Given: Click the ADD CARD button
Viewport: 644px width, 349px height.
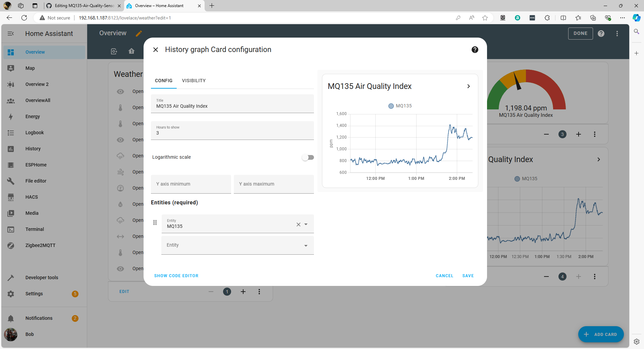Looking at the screenshot, I should tap(601, 334).
